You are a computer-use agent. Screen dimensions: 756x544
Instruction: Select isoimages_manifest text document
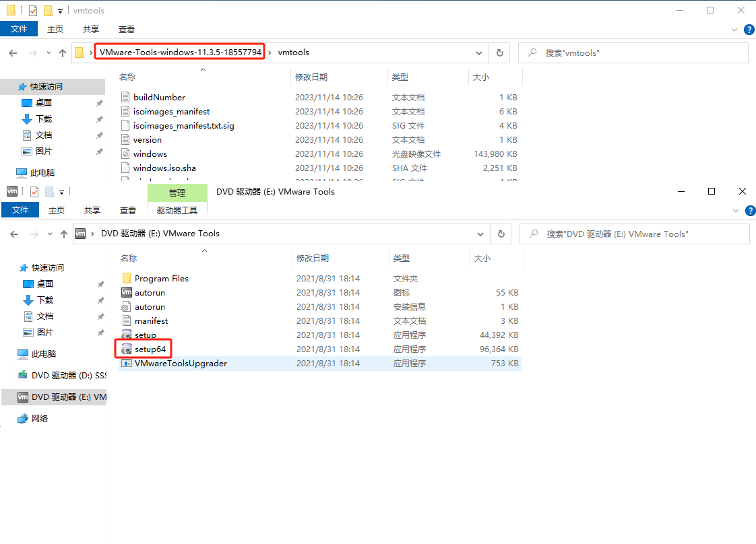coord(171,111)
